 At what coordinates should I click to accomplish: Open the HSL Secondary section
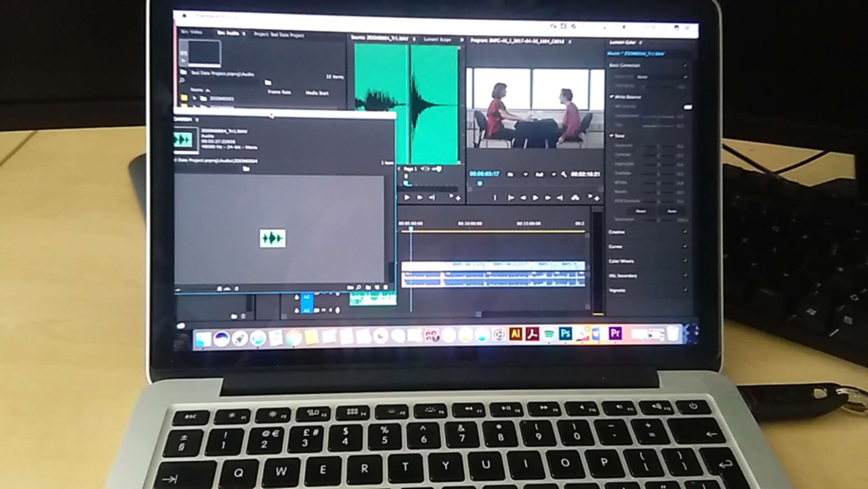pos(623,276)
